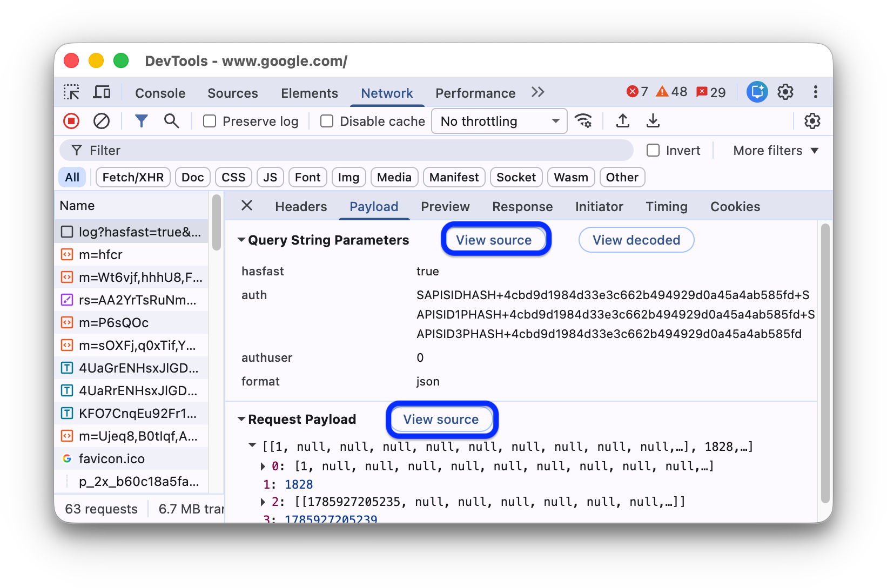Expand payload array item 0
Image resolution: width=887 pixels, height=588 pixels.
263,465
